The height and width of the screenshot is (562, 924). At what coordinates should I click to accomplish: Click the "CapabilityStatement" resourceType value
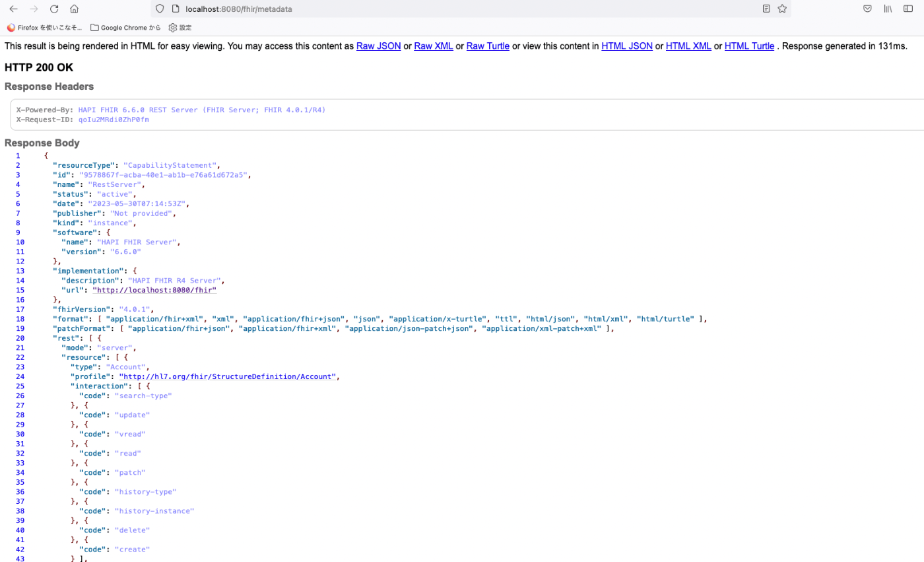point(170,165)
